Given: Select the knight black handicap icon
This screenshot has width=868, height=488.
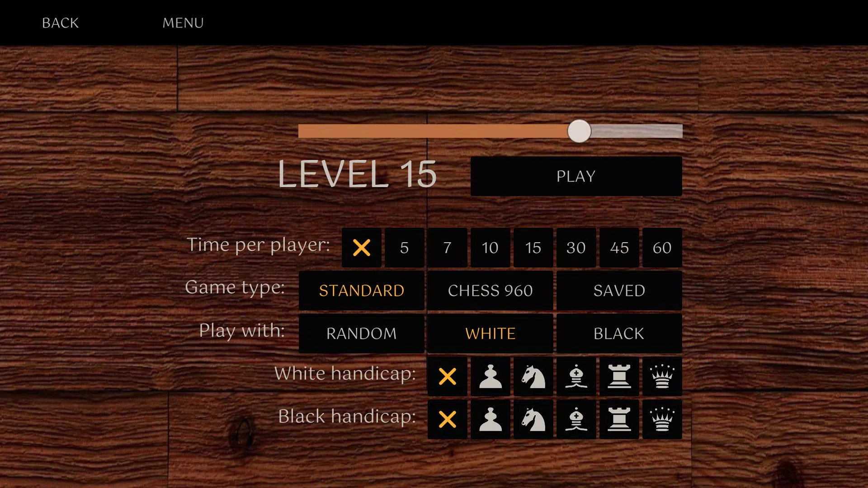Looking at the screenshot, I should tap(533, 419).
